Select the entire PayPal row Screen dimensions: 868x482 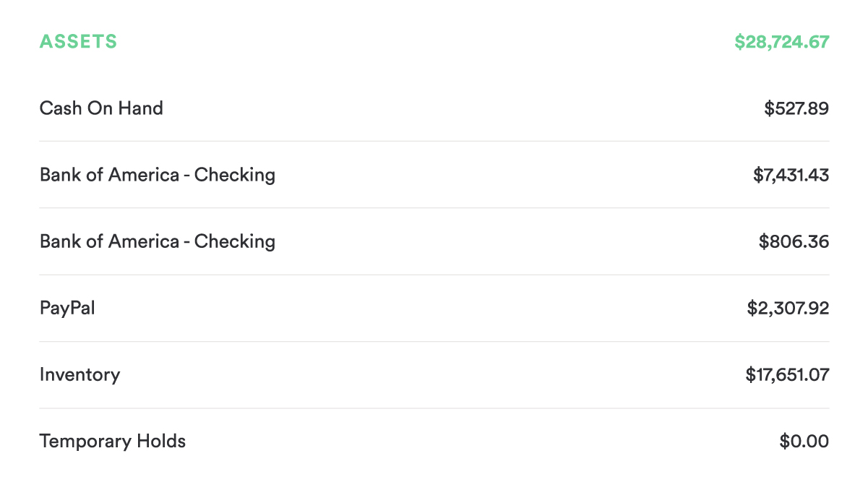[x=434, y=309]
